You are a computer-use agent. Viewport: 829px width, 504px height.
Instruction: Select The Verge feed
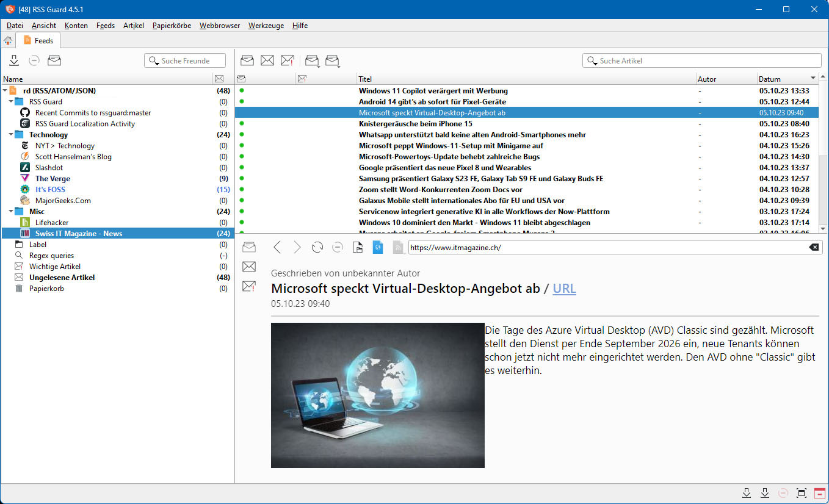pos(52,178)
